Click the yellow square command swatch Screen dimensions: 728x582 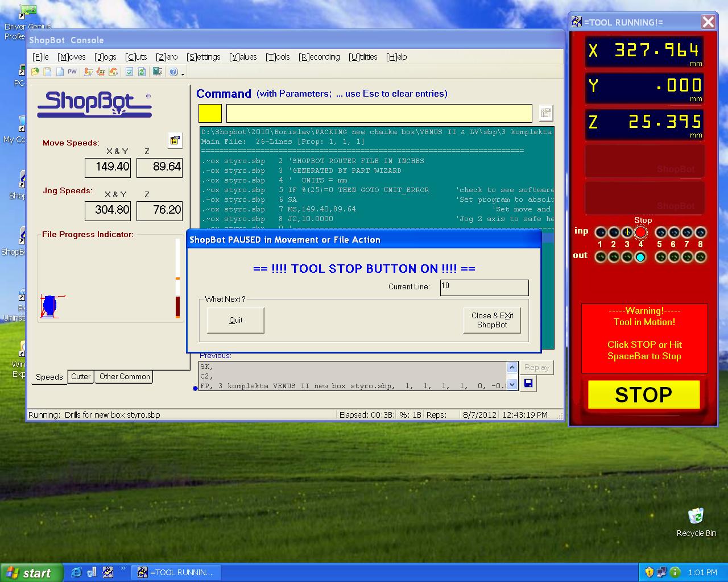coord(210,113)
